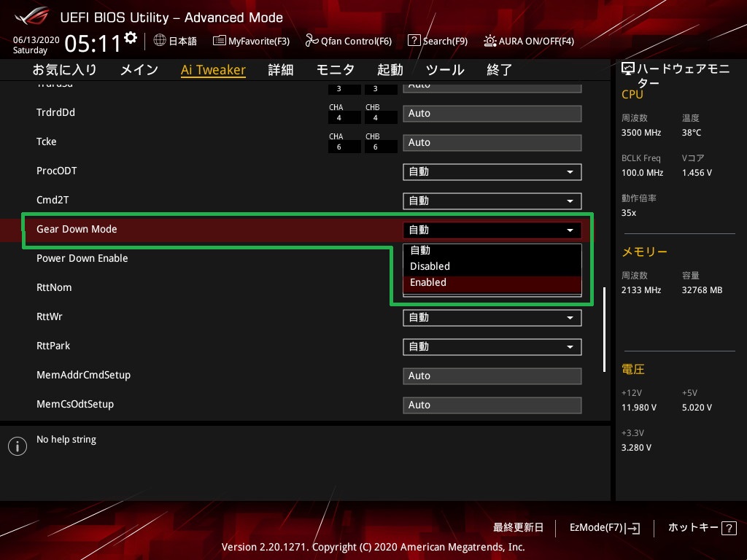Open the Qfan Control fan icon
The height and width of the screenshot is (560, 747).
[311, 41]
